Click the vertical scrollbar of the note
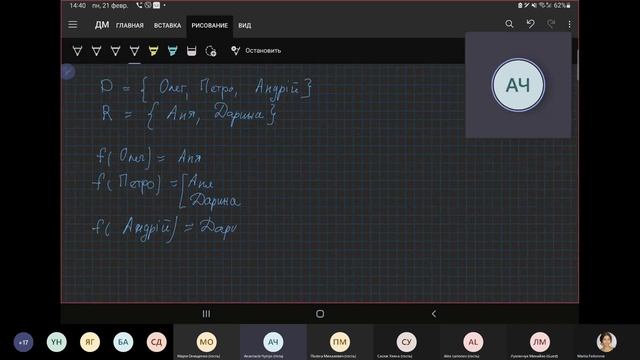Screen dimensions: 640x360 pyautogui.click(x=577, y=64)
